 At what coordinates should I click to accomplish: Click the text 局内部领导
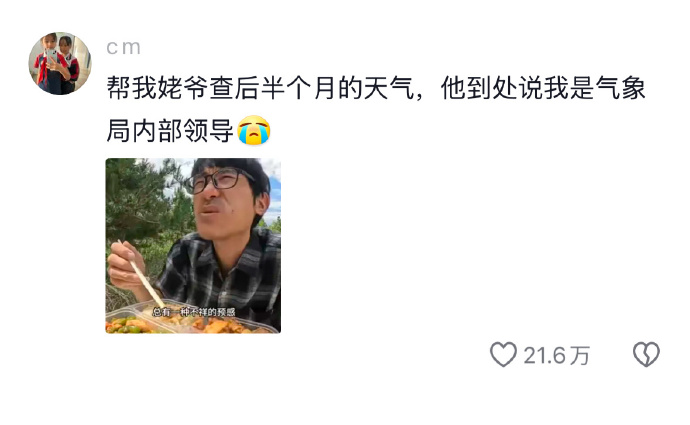click(170, 131)
